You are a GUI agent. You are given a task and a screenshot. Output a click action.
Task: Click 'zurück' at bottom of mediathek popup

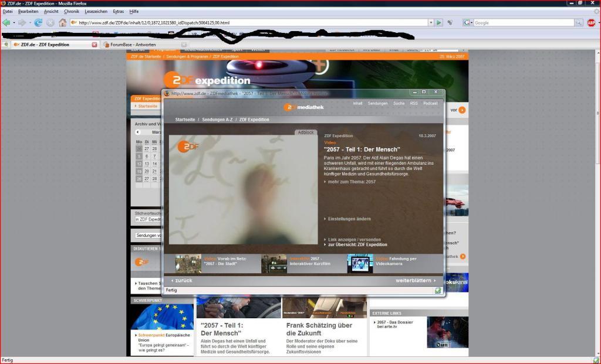(x=182, y=281)
